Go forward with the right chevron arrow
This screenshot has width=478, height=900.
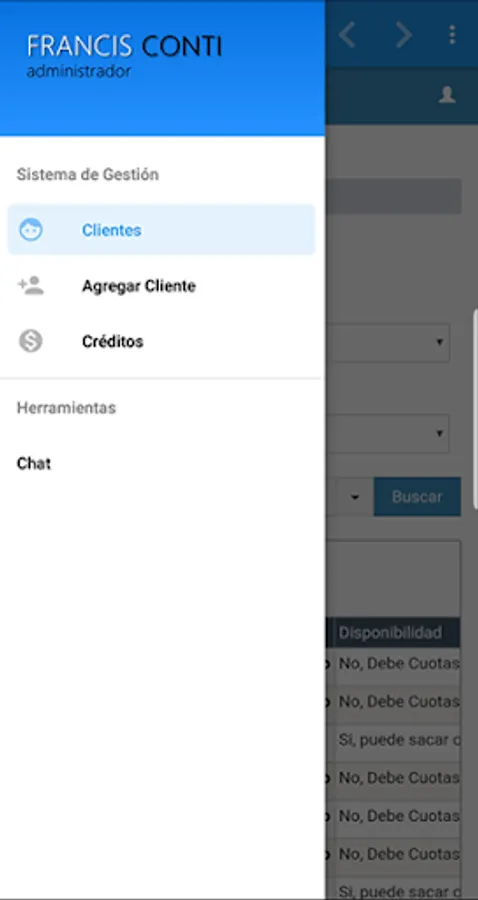(x=404, y=35)
